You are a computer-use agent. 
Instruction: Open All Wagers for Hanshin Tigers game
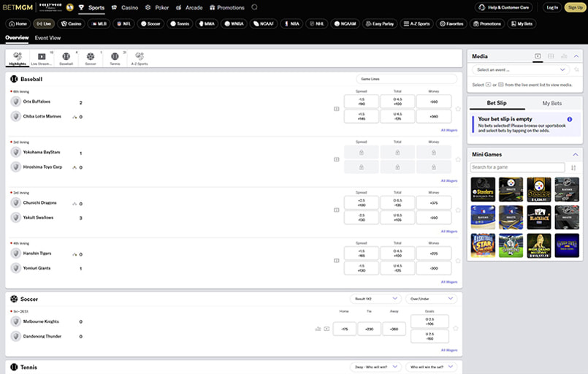pyautogui.click(x=449, y=282)
